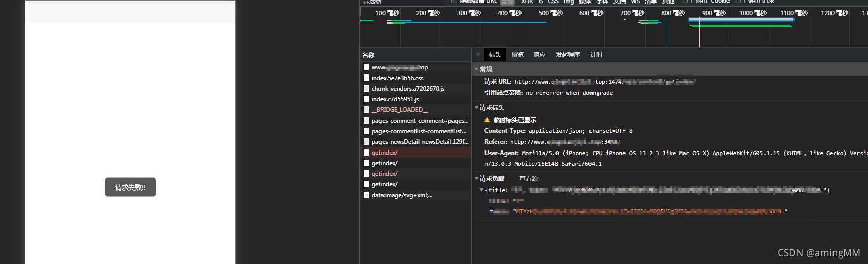Select the pages-commentList-commentList request
868x264 pixels.
pos(415,131)
